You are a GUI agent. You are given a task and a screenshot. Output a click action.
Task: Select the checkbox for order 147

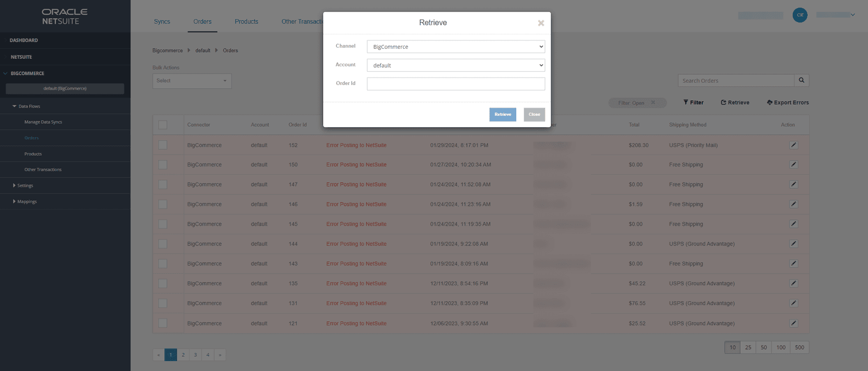point(162,184)
